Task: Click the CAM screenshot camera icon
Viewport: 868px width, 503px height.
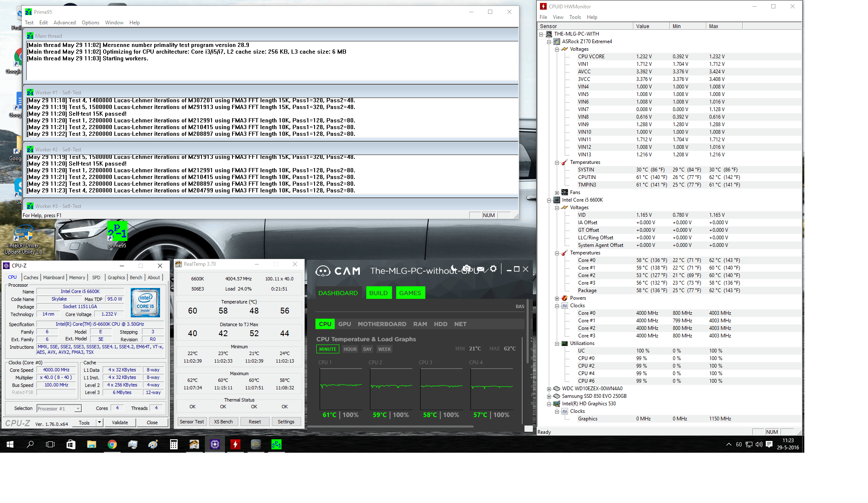Action: coord(466,269)
